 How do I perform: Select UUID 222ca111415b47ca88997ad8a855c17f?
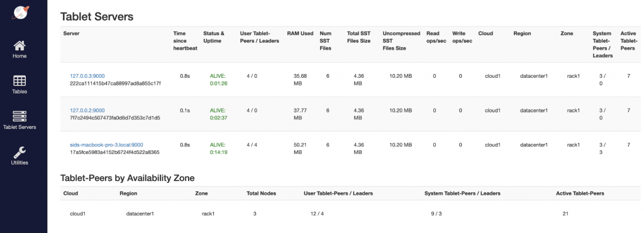click(115, 84)
